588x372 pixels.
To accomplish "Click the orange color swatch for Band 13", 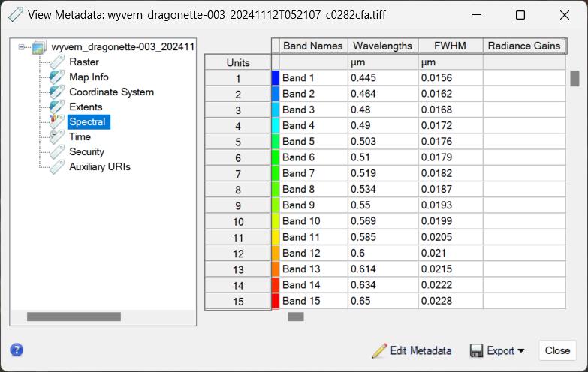I will point(276,269).
